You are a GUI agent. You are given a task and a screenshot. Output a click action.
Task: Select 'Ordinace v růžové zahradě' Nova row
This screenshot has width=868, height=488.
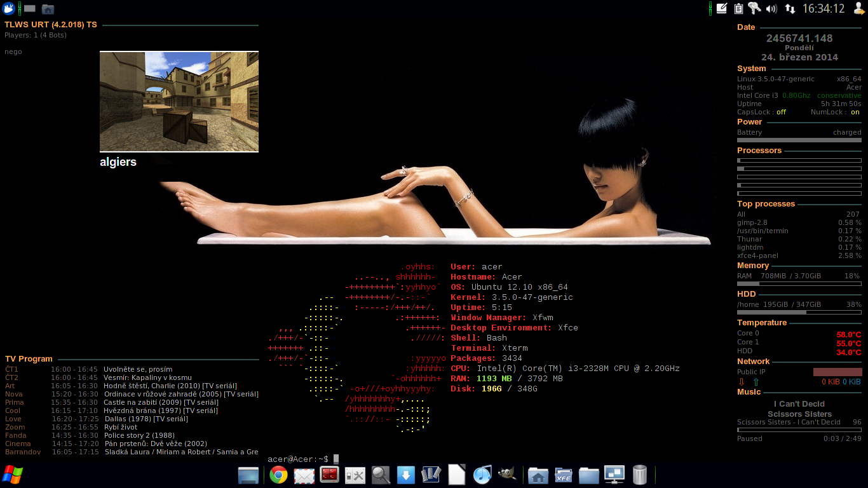132,394
